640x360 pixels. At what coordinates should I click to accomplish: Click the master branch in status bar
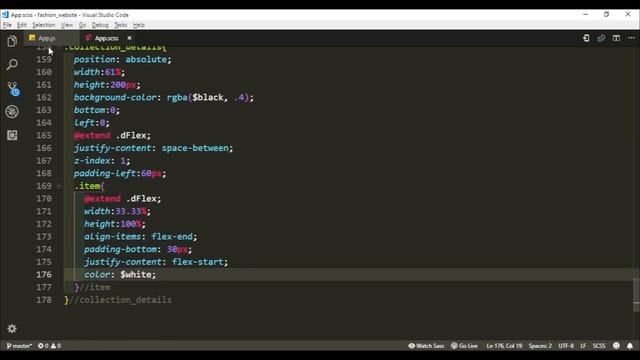(x=19, y=346)
